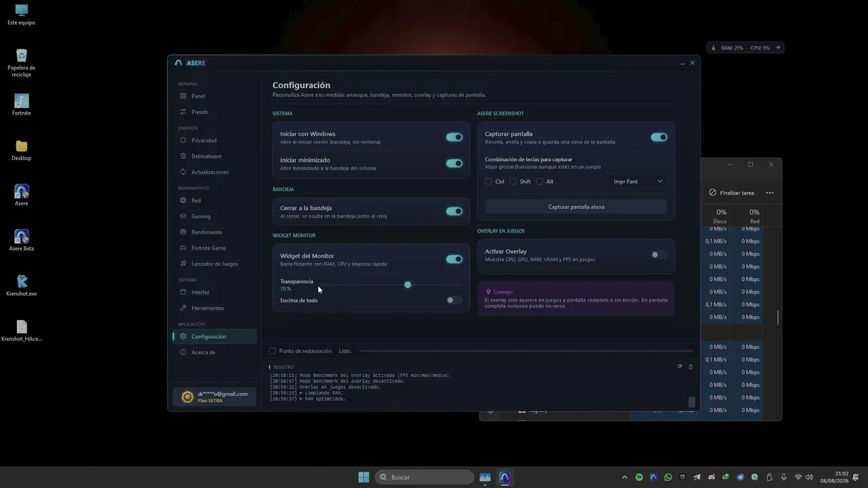
Task: Click the Interfaz window icon
Action: pos(183,292)
